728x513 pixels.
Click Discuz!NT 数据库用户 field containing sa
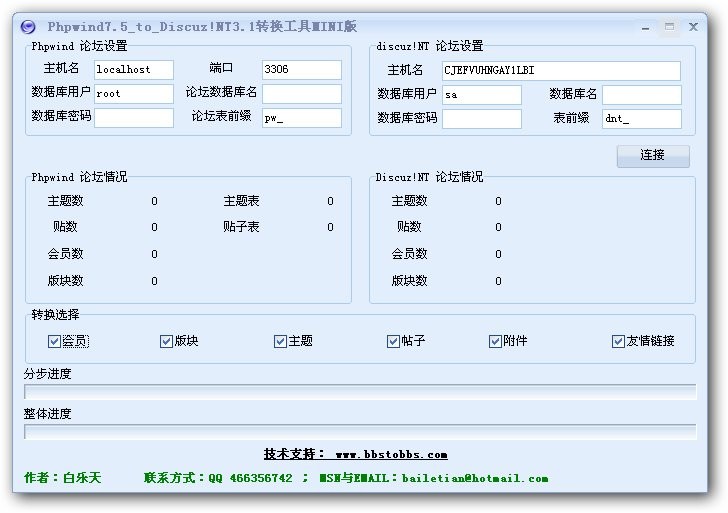(x=481, y=95)
